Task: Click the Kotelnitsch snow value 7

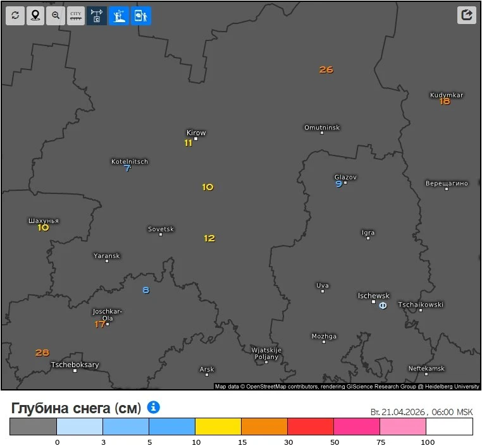Action: pyautogui.click(x=127, y=168)
